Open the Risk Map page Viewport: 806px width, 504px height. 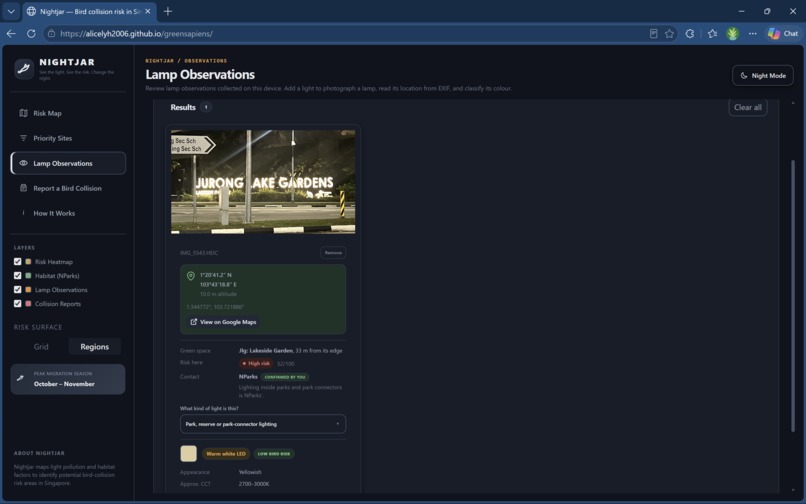click(68, 113)
